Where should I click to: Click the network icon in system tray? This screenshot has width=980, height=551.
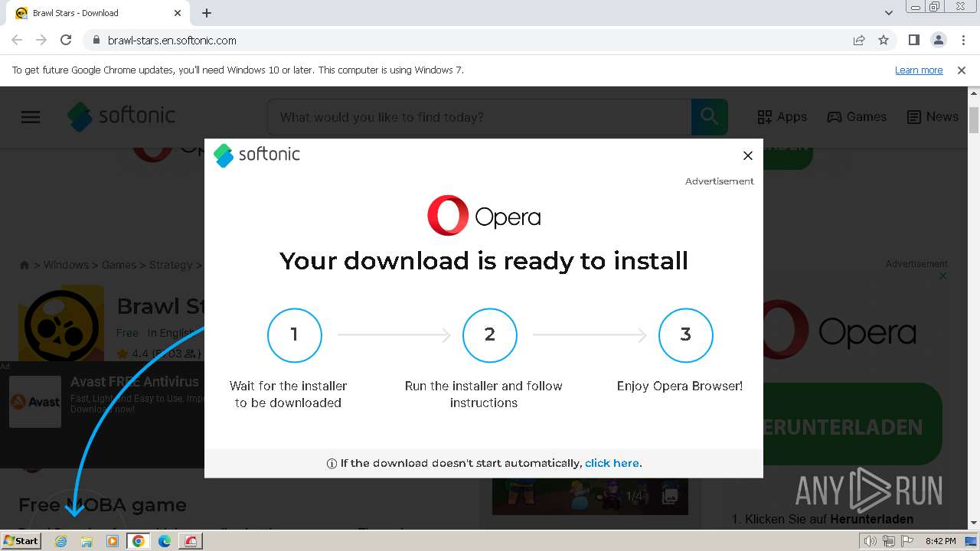(x=889, y=541)
